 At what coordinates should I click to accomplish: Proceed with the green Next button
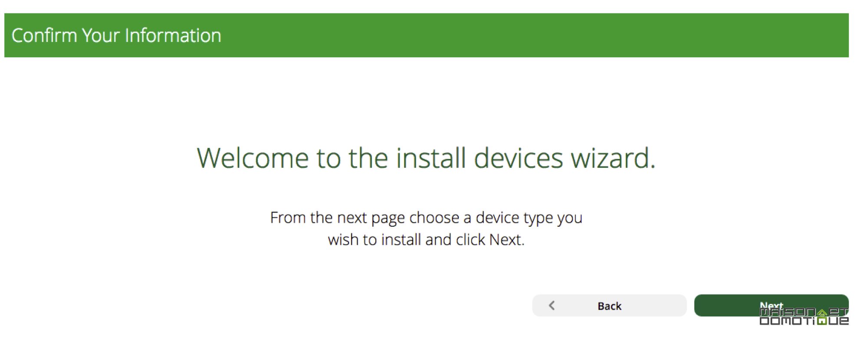(771, 305)
